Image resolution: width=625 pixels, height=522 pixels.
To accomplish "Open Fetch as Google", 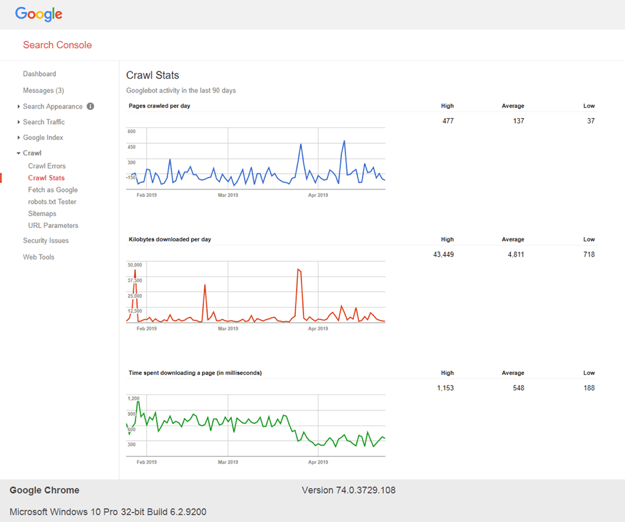I will [x=53, y=190].
